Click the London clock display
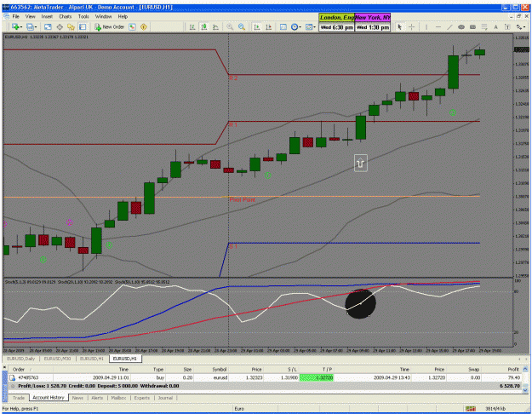The image size is (532, 414). click(336, 22)
